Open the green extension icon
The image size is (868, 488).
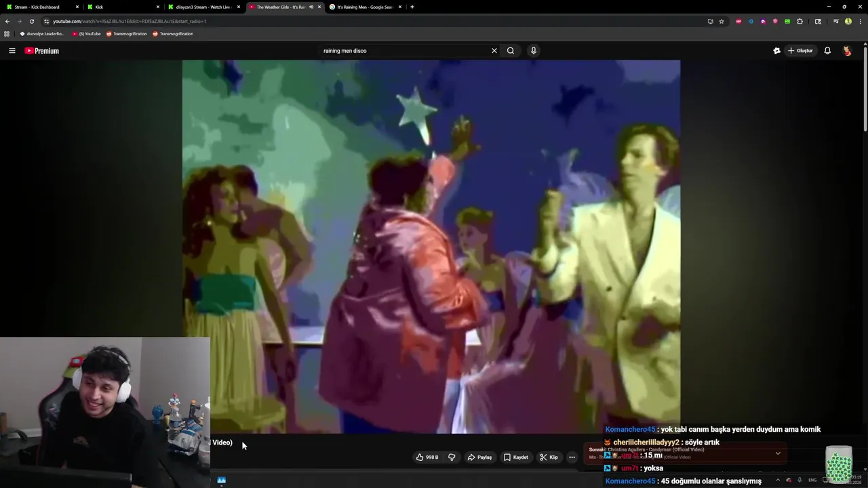pos(787,21)
